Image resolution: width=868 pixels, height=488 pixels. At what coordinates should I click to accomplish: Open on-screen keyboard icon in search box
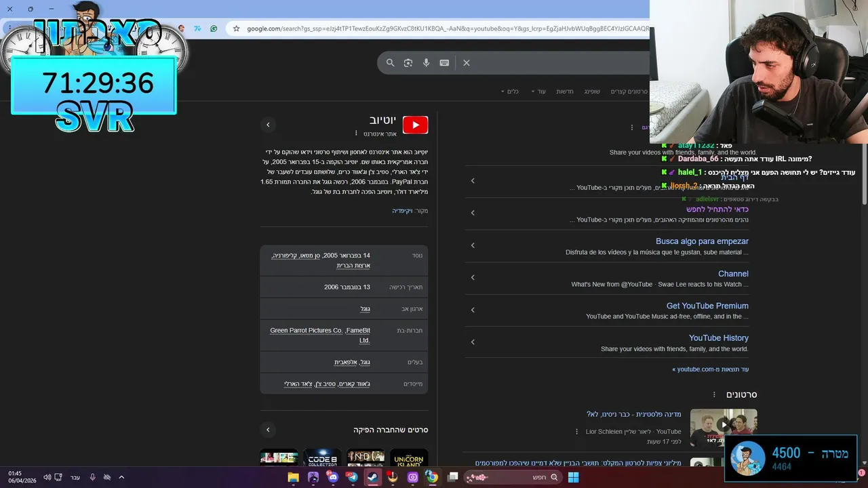(x=444, y=62)
